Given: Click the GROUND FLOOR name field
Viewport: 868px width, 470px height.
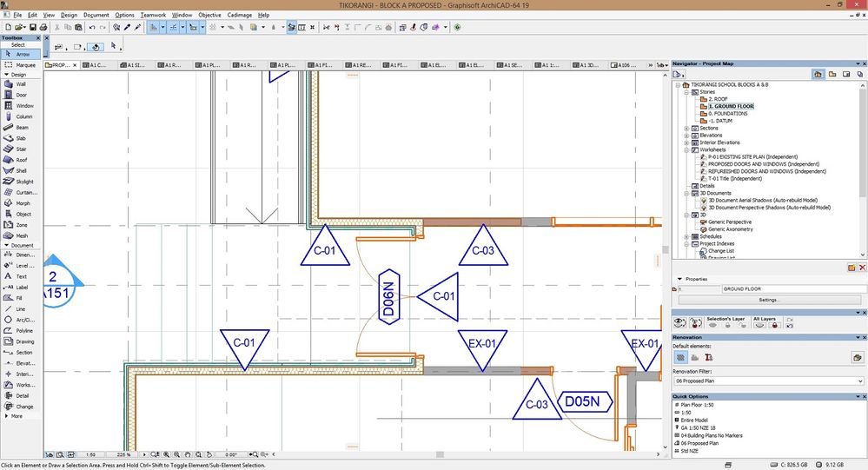Looking at the screenshot, I should 792,289.
